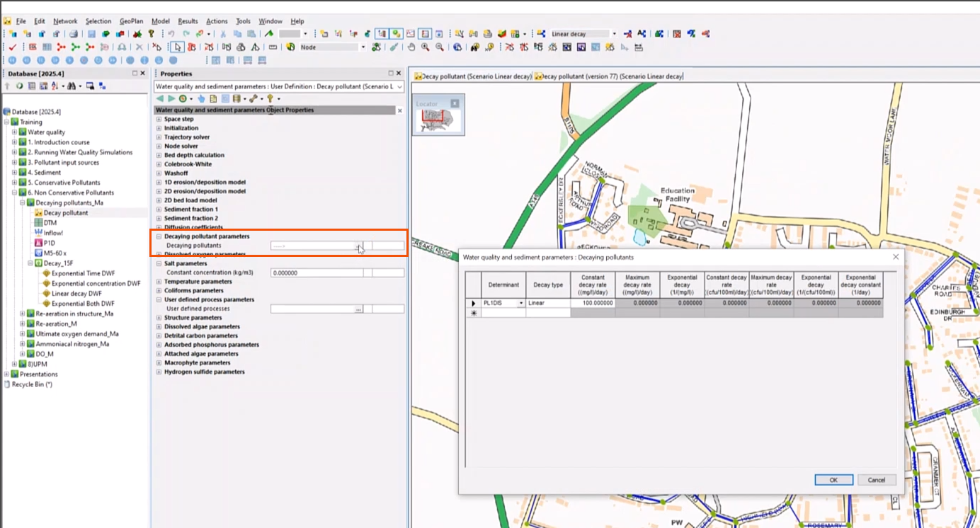Viewport: 980px width, 528px height.
Task: Open Find using the binoculars icon
Action: (475, 47)
